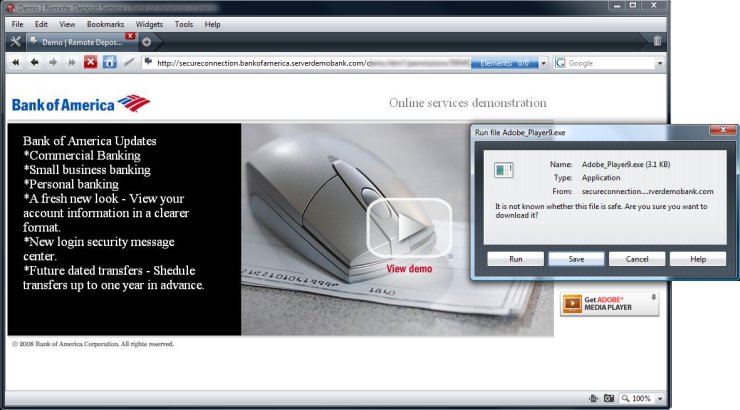
Task: Stop loading the page
Action: [90, 62]
